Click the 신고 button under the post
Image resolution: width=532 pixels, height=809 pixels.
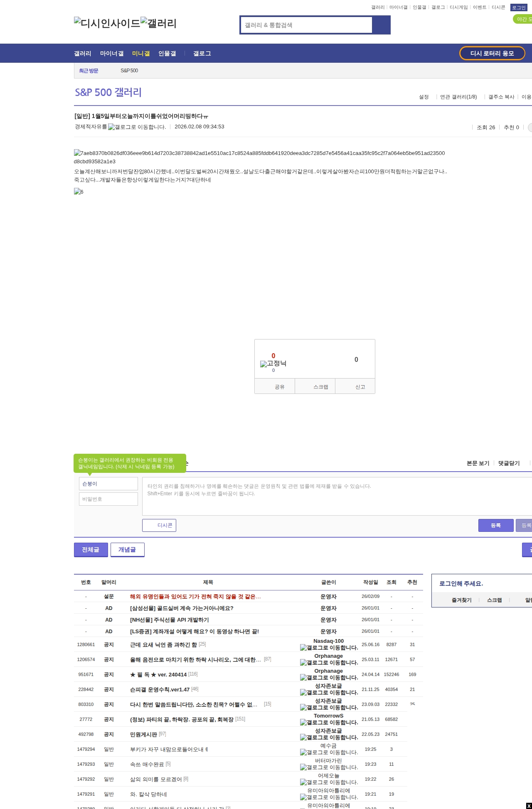coord(355,386)
